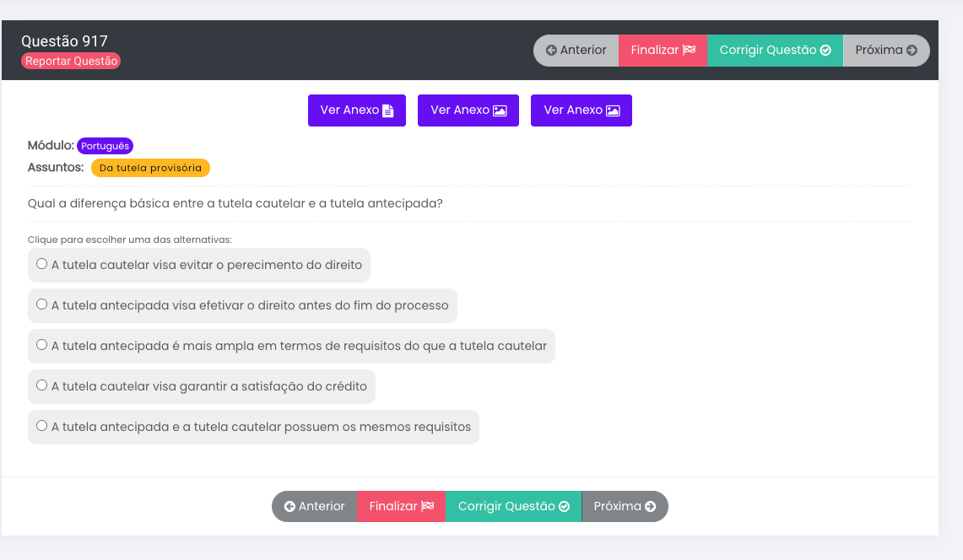Click the left arrow icon on bottom Anterior
Image resolution: width=963 pixels, height=560 pixels.
coord(289,507)
